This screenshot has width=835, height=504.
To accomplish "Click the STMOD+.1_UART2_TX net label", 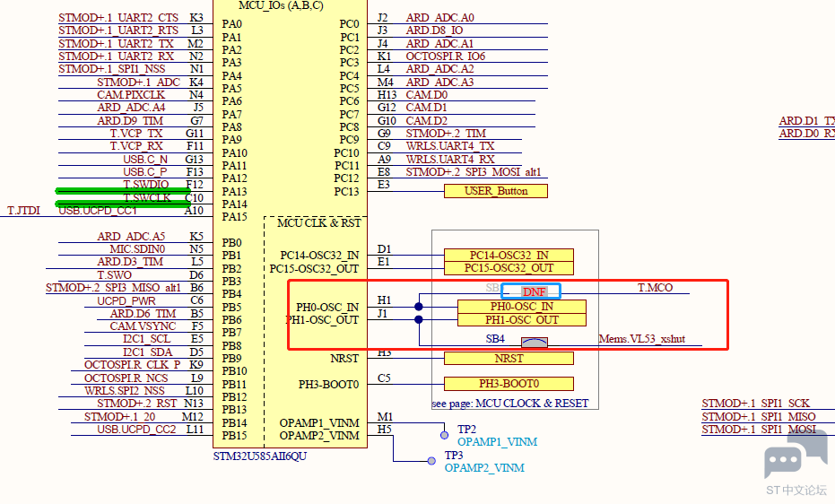I will (116, 44).
